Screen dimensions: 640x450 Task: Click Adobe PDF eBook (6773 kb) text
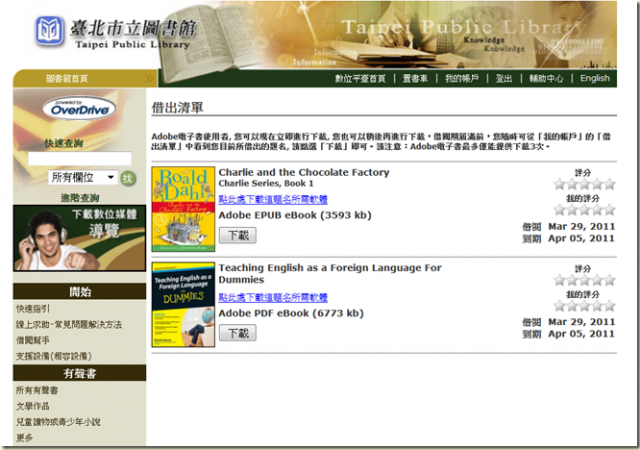291,313
